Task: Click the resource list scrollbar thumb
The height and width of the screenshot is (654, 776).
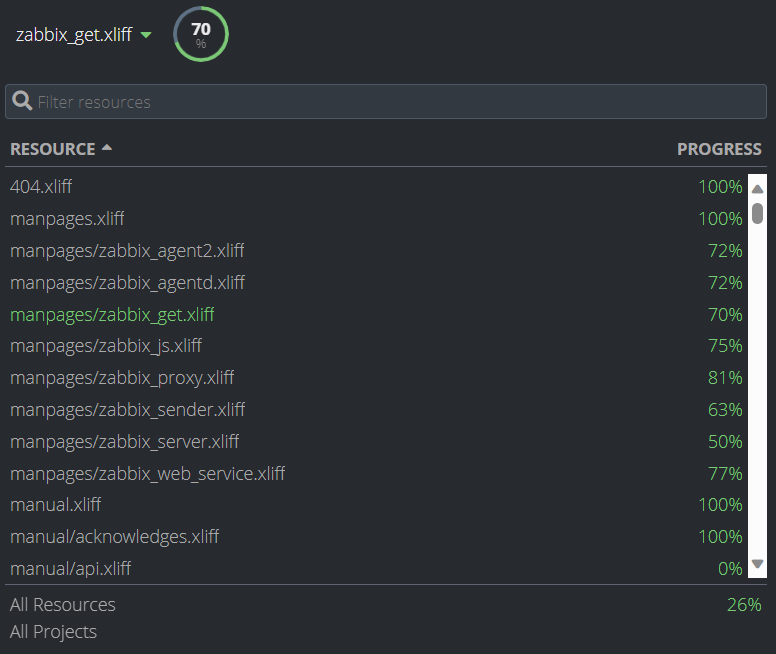Action: pyautogui.click(x=757, y=213)
